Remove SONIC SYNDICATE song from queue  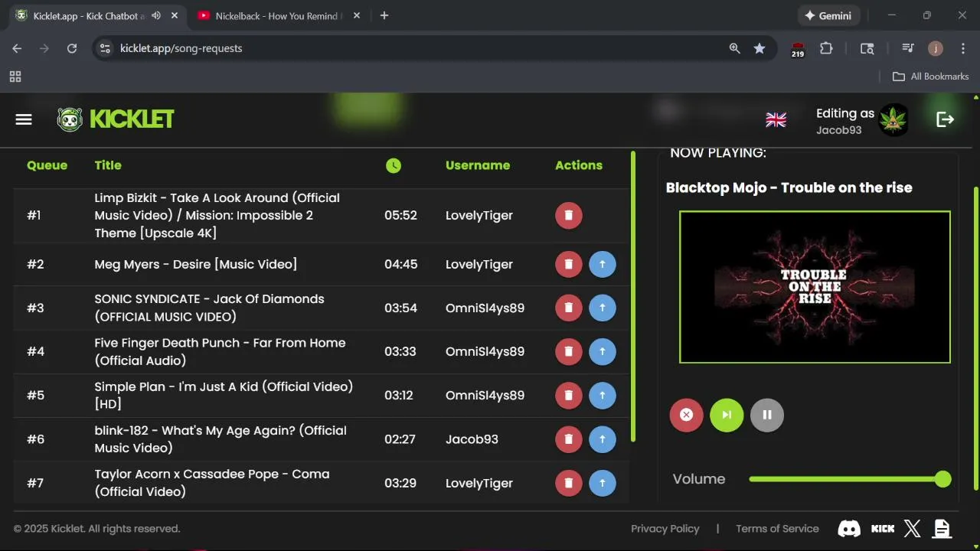coord(568,308)
